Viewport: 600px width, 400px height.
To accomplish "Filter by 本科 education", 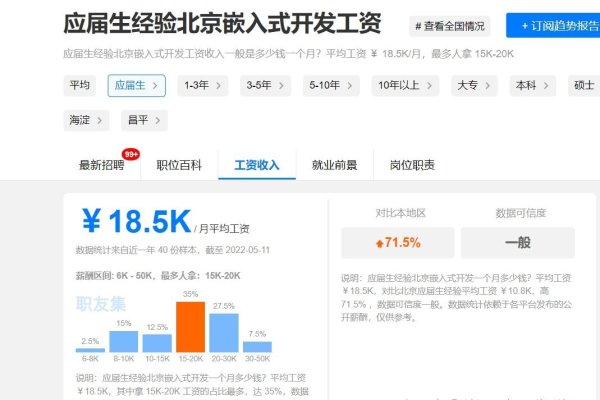I will pyautogui.click(x=533, y=85).
